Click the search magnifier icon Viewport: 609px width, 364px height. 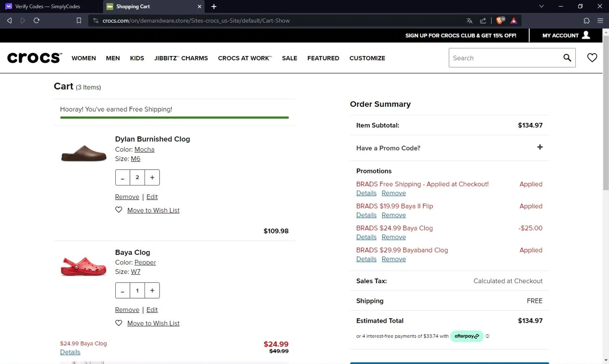pos(567,58)
